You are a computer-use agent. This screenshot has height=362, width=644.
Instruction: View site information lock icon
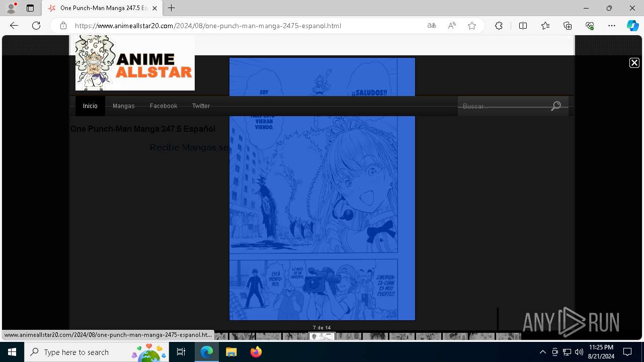[x=63, y=26]
